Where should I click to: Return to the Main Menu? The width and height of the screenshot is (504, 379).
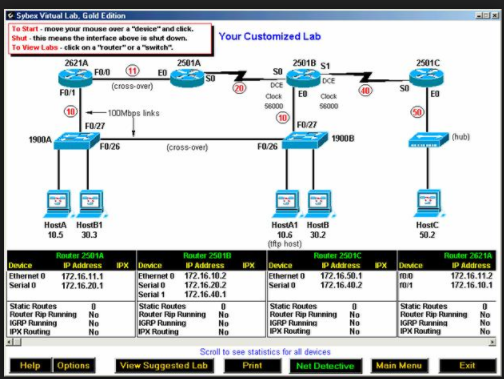coord(399,366)
